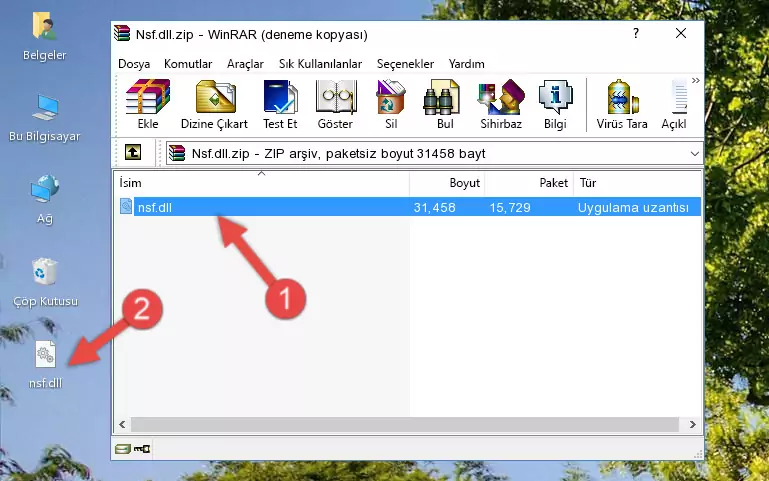Open the Dosya menu

pyautogui.click(x=134, y=64)
